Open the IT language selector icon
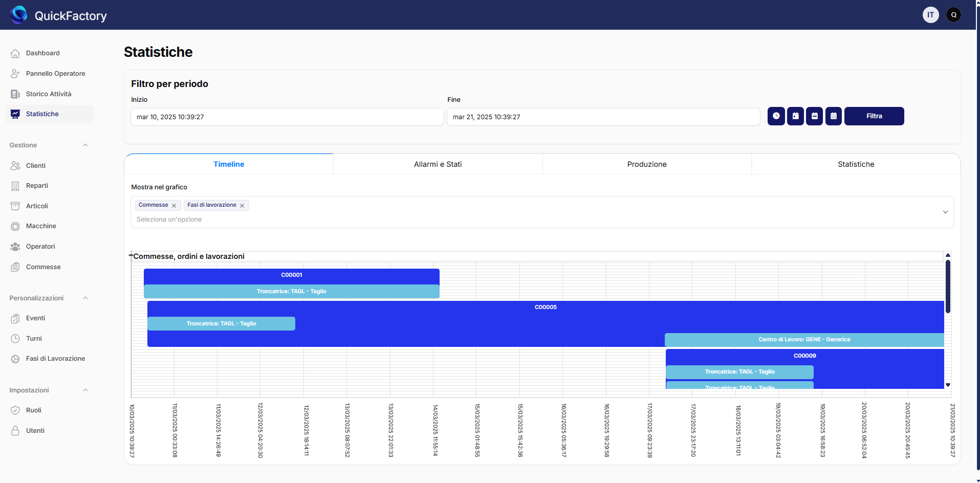The height and width of the screenshot is (483, 980). point(930,15)
